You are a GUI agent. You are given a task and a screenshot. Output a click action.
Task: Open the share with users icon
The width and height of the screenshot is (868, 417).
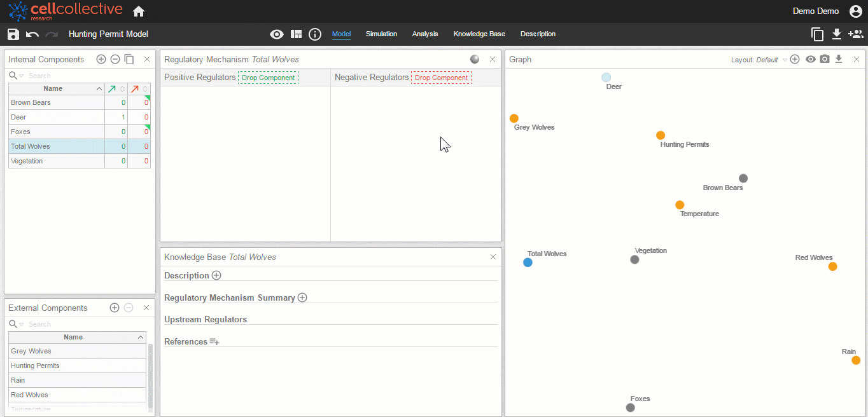855,34
